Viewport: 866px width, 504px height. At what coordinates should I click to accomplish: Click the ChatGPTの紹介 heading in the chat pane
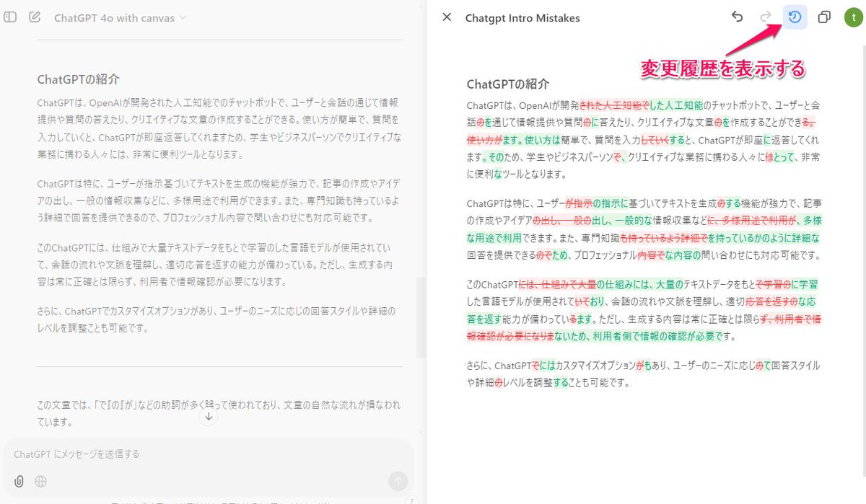click(79, 79)
